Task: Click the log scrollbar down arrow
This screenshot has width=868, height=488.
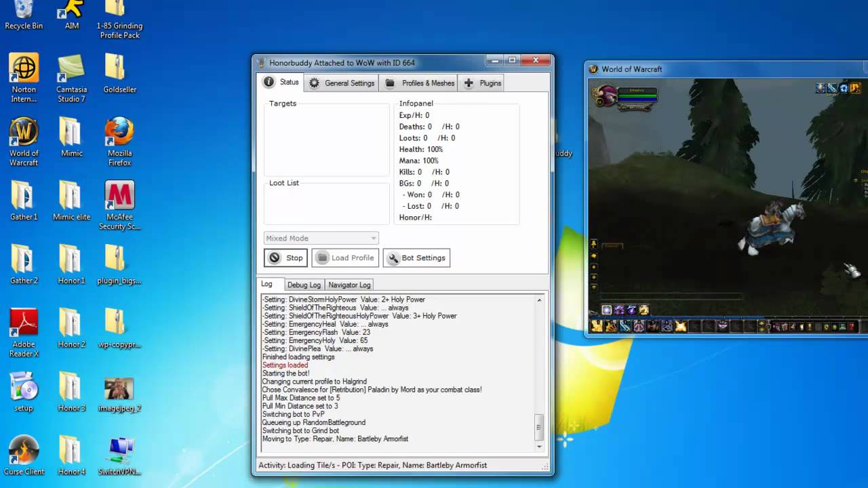Action: pos(540,446)
